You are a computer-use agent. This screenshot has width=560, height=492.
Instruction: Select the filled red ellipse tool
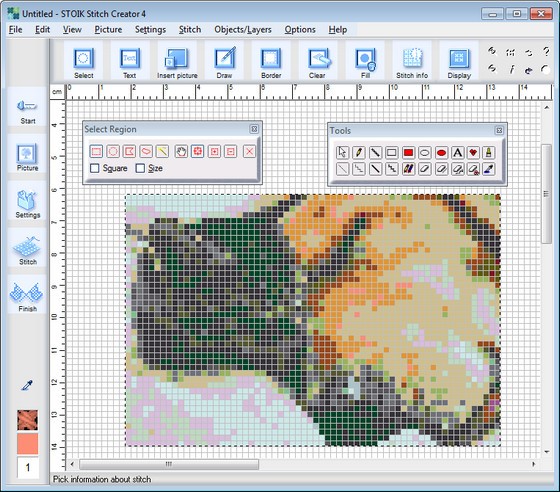[x=441, y=152]
